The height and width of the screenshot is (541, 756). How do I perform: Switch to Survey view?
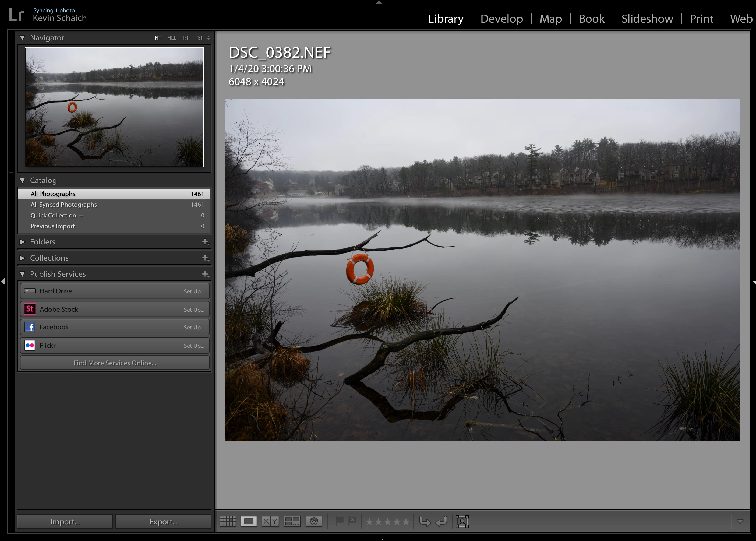292,521
